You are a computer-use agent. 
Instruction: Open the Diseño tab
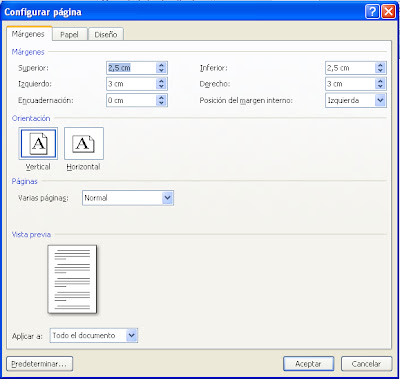(106, 34)
